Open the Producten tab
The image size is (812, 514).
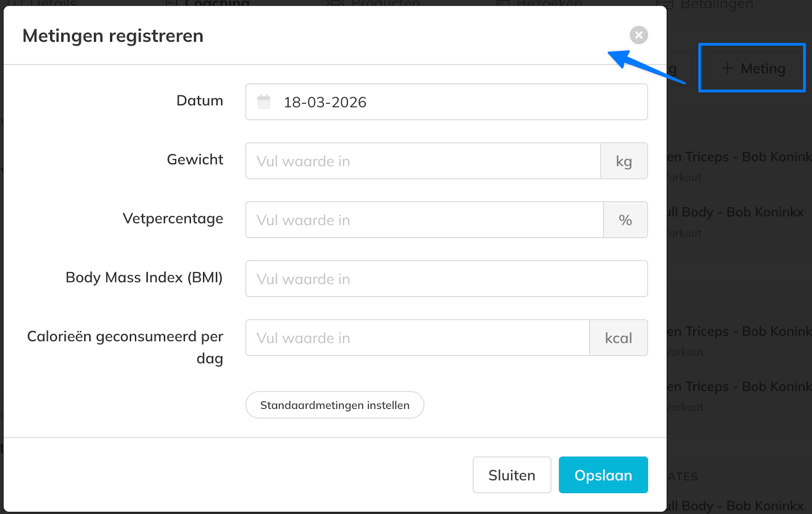(386, 4)
